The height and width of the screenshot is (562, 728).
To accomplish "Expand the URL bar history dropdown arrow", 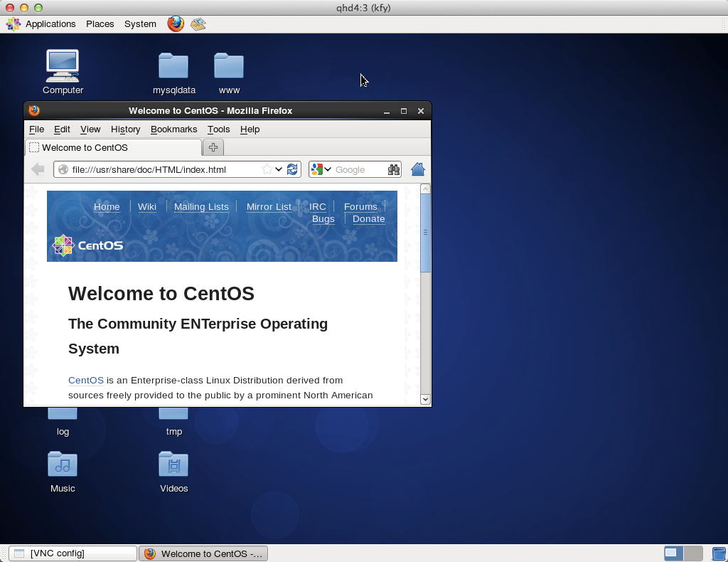I will (279, 169).
